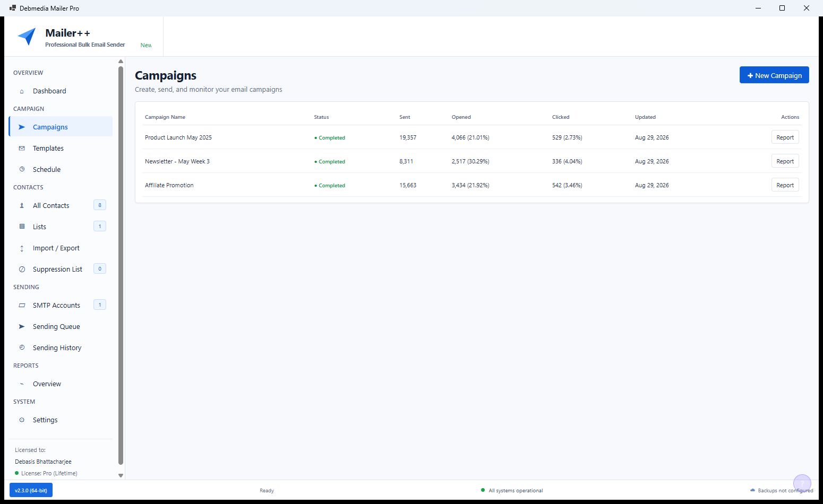Viewport: 823px width, 504px height.
Task: Open Report for Newsletter - May Week 3
Action: click(785, 161)
